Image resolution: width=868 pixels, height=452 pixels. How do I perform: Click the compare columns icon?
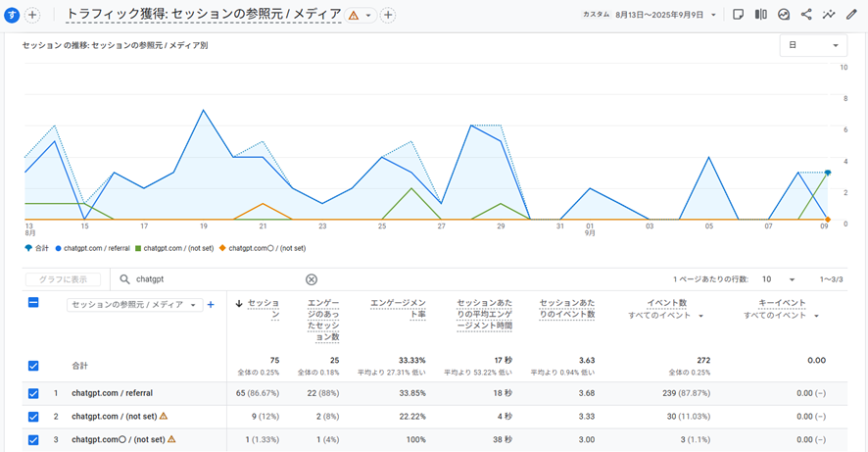[x=761, y=15]
